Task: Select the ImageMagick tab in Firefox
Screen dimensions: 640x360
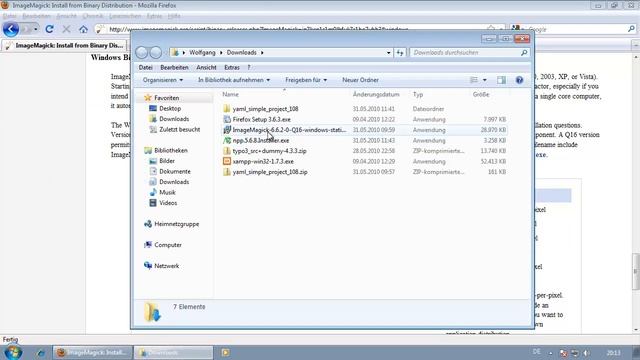Action: point(64,45)
